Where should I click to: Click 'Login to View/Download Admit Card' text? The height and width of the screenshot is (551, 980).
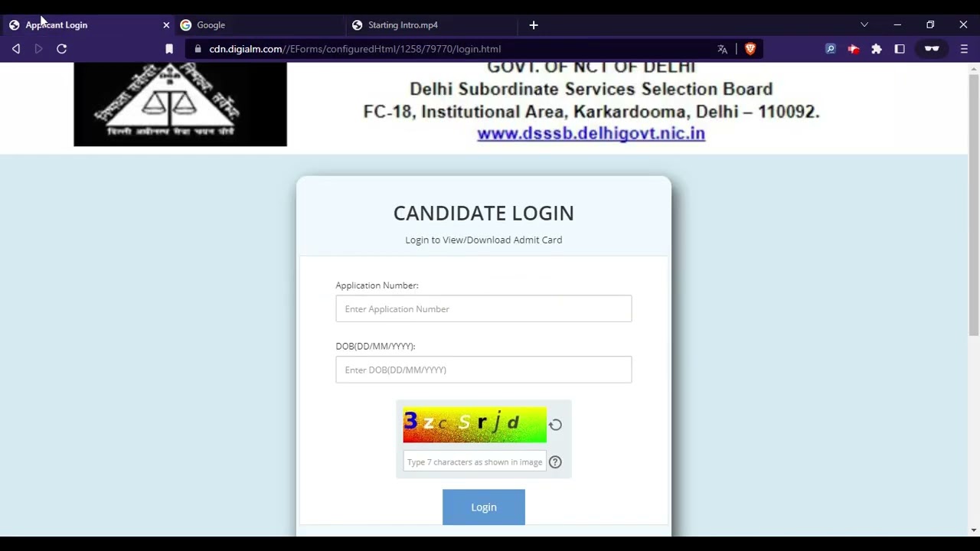tap(484, 240)
